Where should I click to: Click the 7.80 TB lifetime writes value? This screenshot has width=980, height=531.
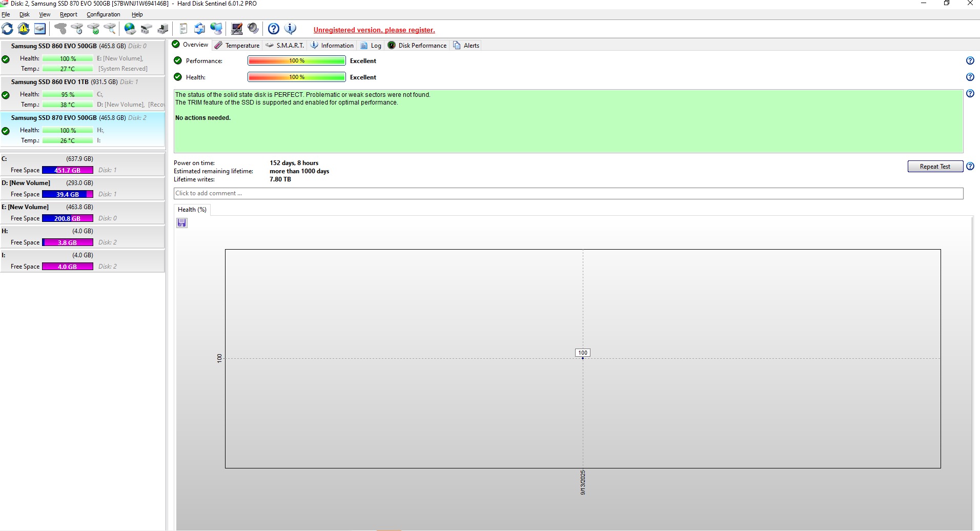pyautogui.click(x=280, y=179)
